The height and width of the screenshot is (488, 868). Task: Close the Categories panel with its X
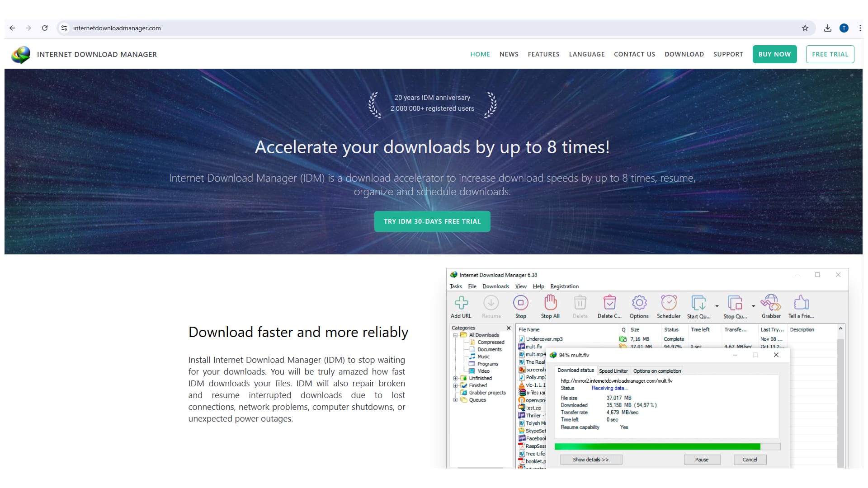[509, 328]
